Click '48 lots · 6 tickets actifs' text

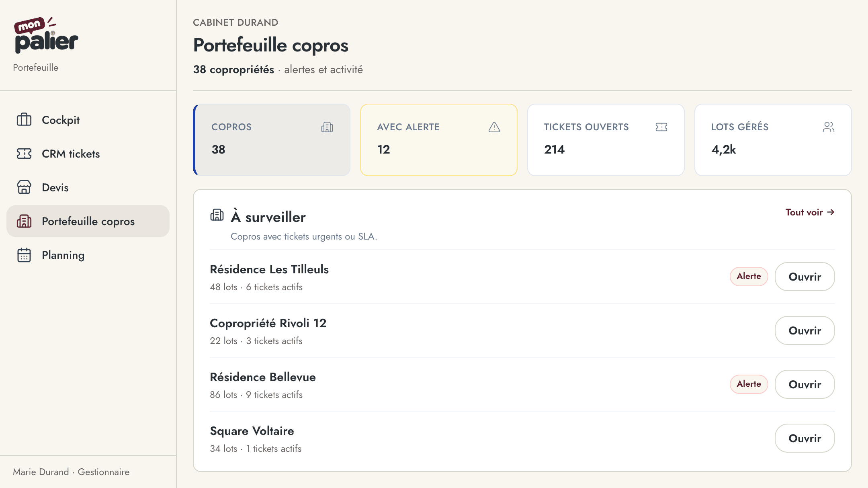click(256, 287)
